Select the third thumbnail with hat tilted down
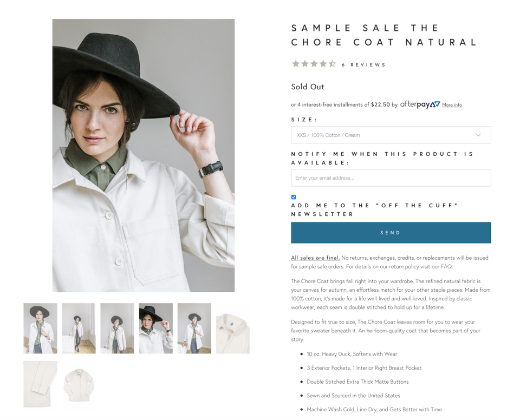The image size is (520, 420). pos(117,328)
